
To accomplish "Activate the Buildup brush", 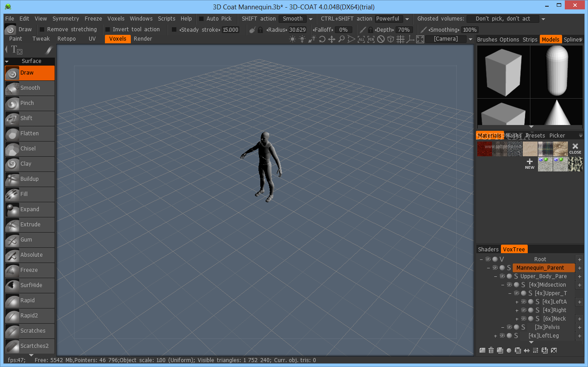I will (x=29, y=179).
